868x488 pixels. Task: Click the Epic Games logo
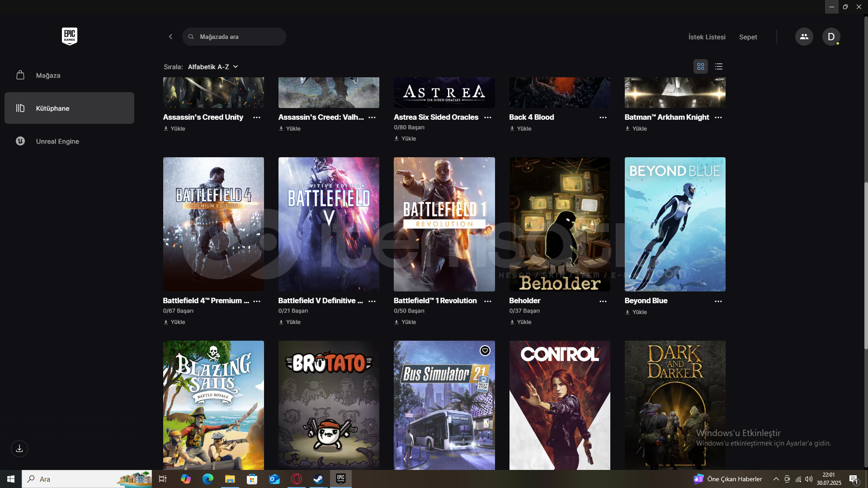(70, 36)
